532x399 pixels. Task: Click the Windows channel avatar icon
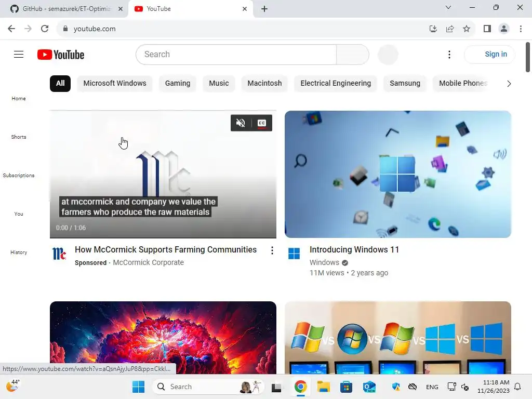click(294, 254)
